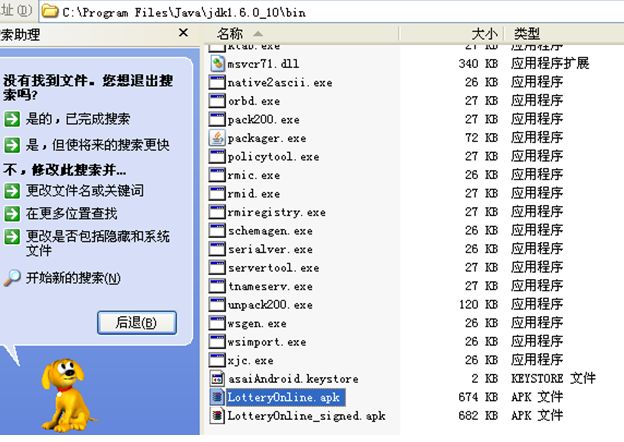Select the file name unpack200.exe
Image resolution: width=624 pixels, height=442 pixels.
[270, 305]
